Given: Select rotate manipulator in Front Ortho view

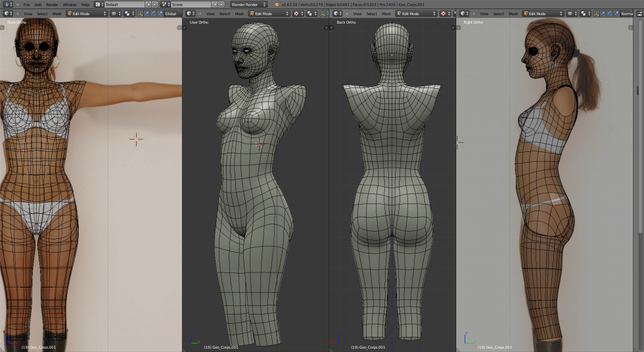Looking at the screenshot, I should click(153, 13).
